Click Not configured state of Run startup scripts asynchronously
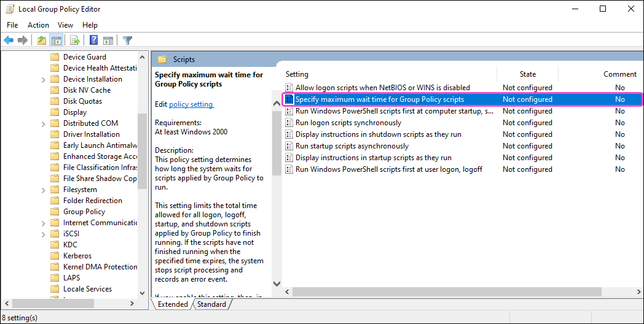 point(527,146)
